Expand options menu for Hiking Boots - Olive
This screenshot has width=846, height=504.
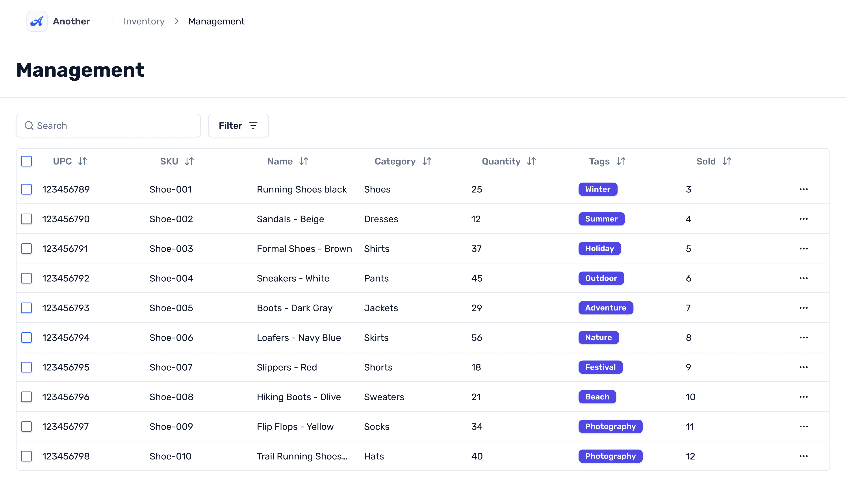click(x=803, y=397)
